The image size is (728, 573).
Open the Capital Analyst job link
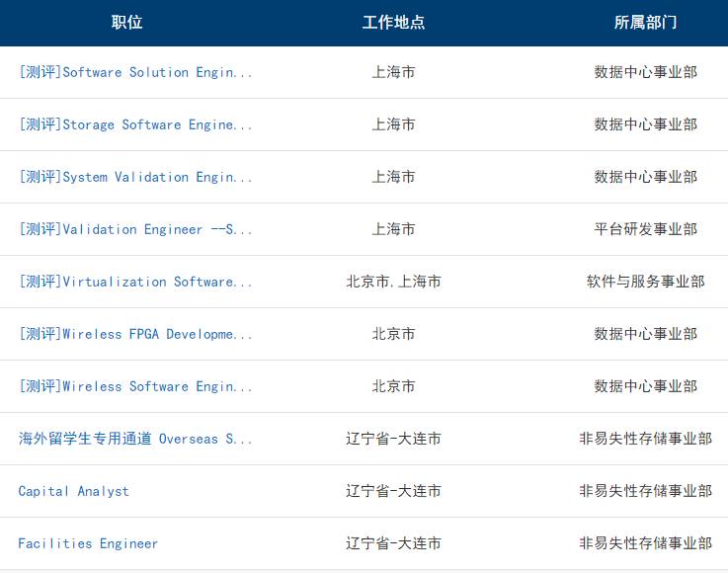pyautogui.click(x=73, y=491)
